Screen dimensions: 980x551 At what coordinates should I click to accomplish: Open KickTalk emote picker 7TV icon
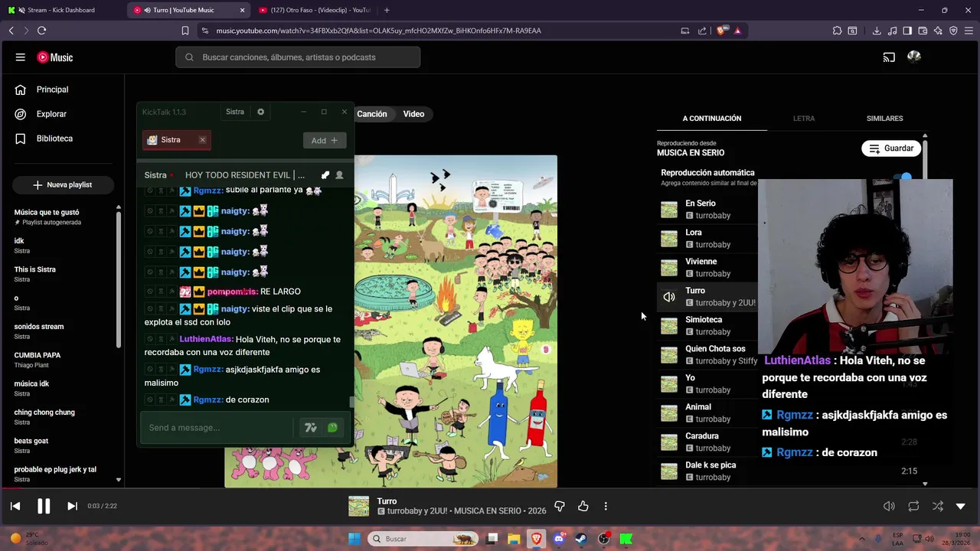(x=310, y=428)
